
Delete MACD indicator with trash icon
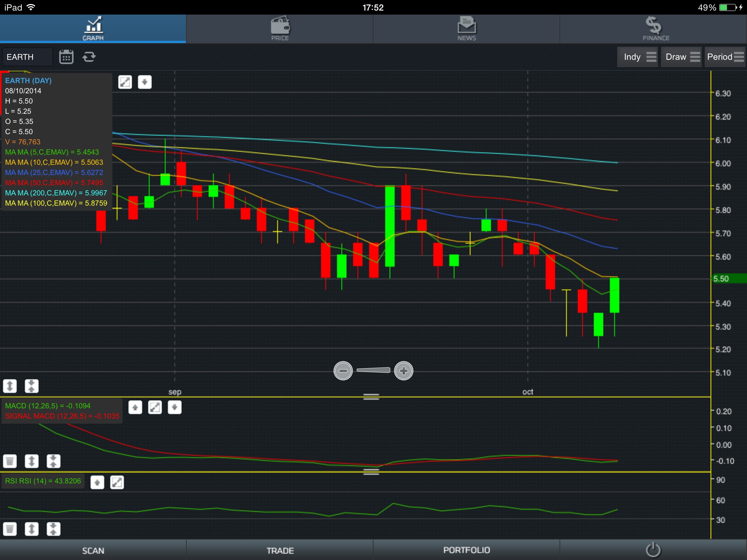[10, 461]
